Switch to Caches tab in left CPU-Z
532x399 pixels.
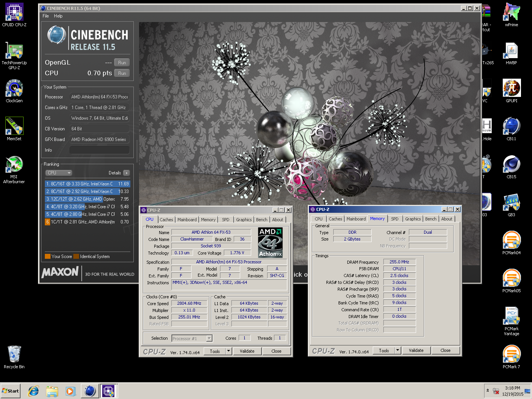pos(166,220)
